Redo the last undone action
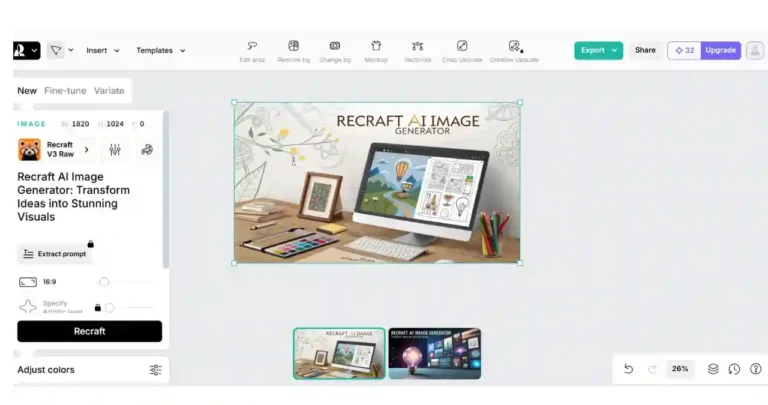 pos(652,369)
